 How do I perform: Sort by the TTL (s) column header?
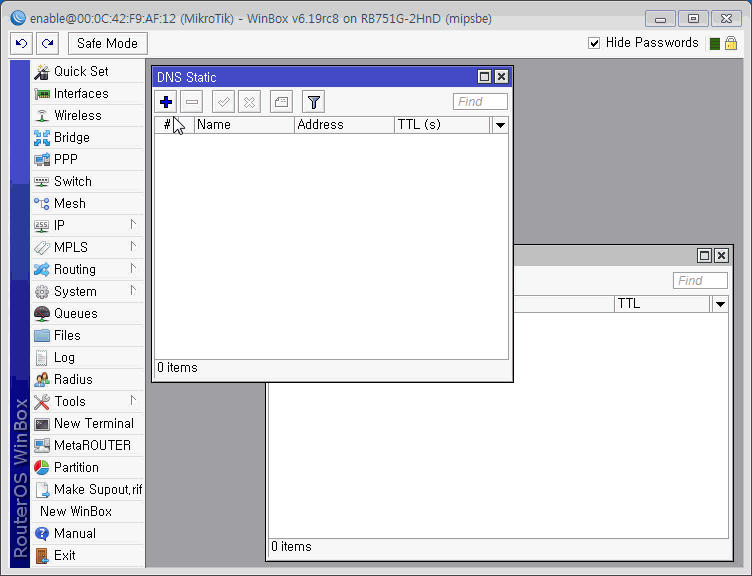coord(442,125)
